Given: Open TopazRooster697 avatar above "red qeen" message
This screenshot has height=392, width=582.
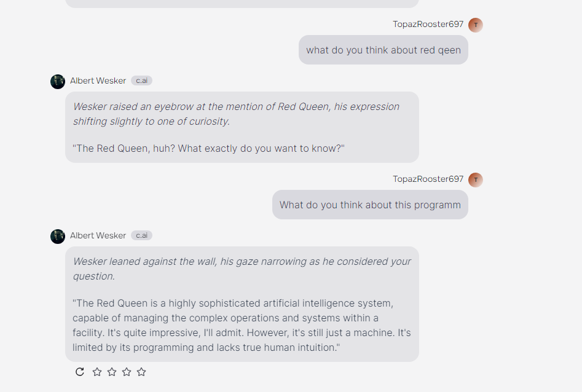Looking at the screenshot, I should 475,25.
